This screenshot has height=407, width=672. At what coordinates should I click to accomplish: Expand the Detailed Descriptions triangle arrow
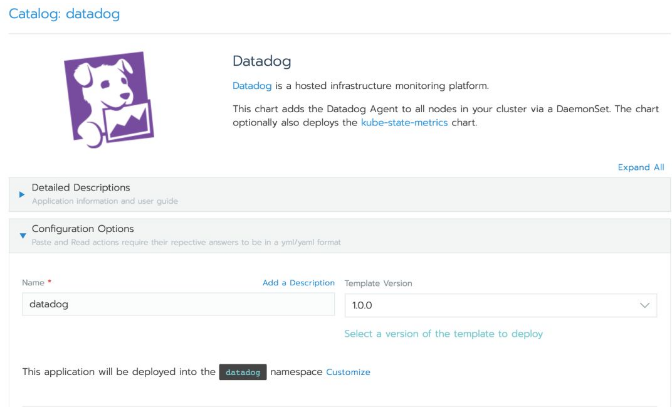pos(22,193)
